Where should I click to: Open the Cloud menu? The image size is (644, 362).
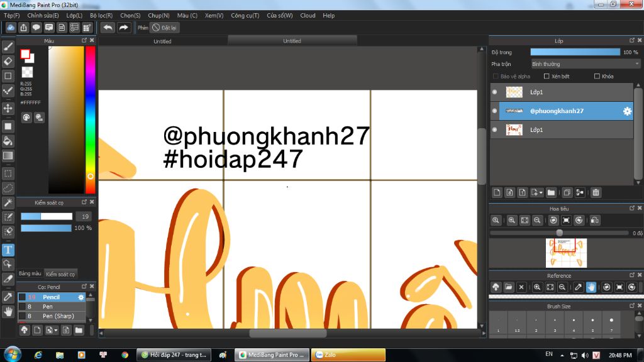(308, 16)
